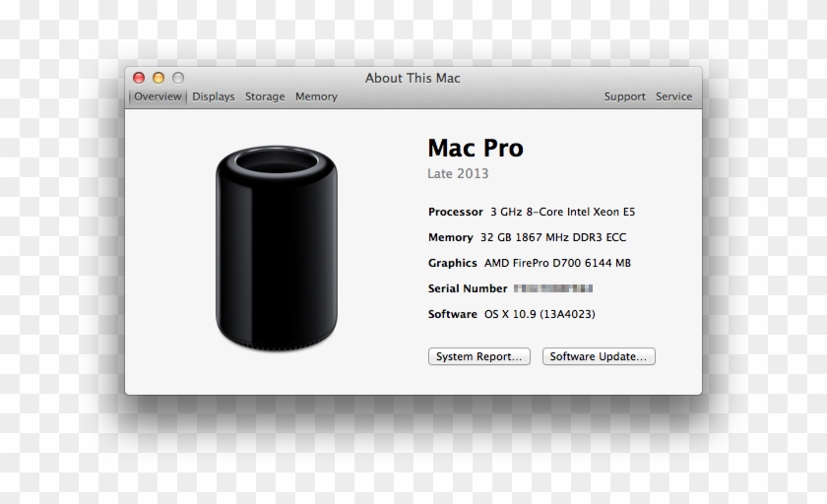
Task: Click the 32 GB 1867 MHz DDR3 value
Action: (553, 237)
